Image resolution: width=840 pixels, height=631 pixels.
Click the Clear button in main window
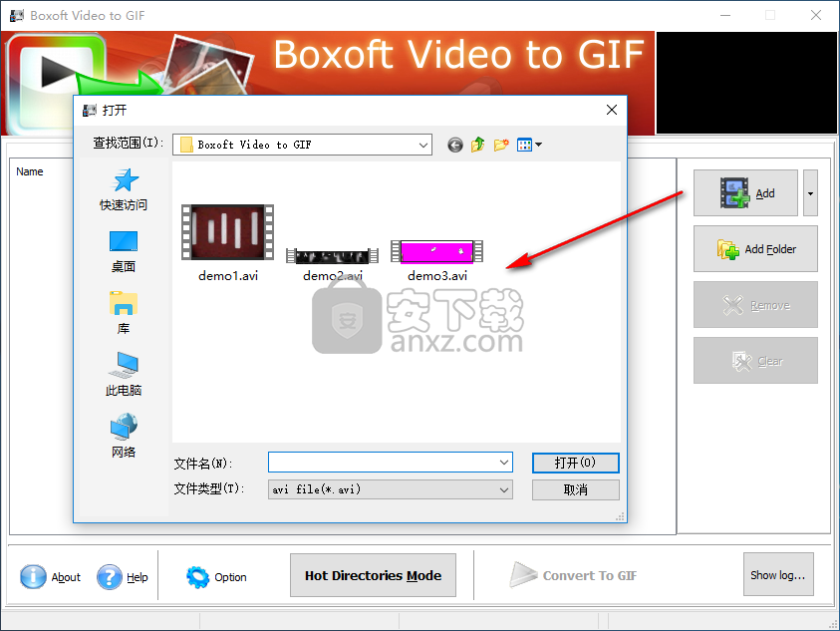coord(755,361)
